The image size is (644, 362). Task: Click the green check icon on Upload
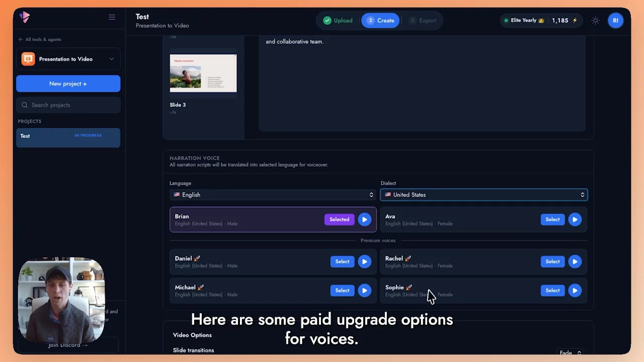[x=328, y=21]
